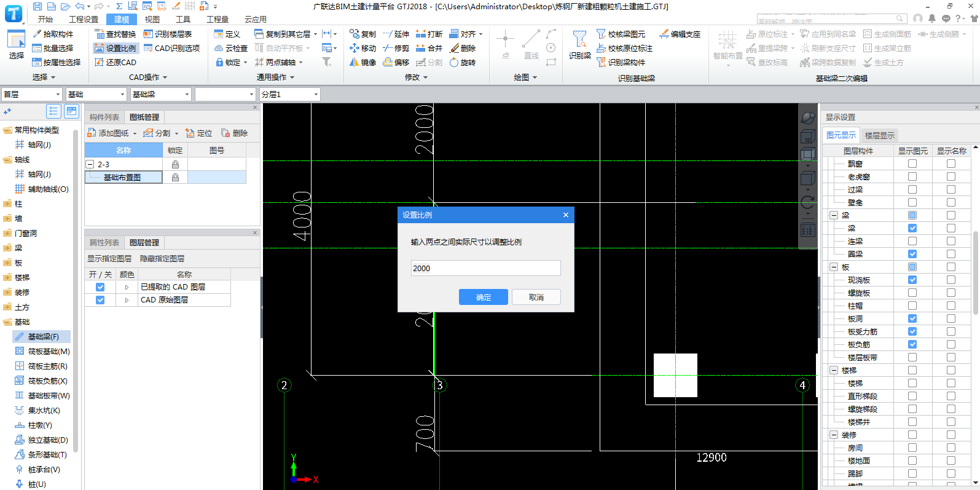The width and height of the screenshot is (980, 490).
Task: Open the 首层 floor dropdown
Action: tap(32, 94)
